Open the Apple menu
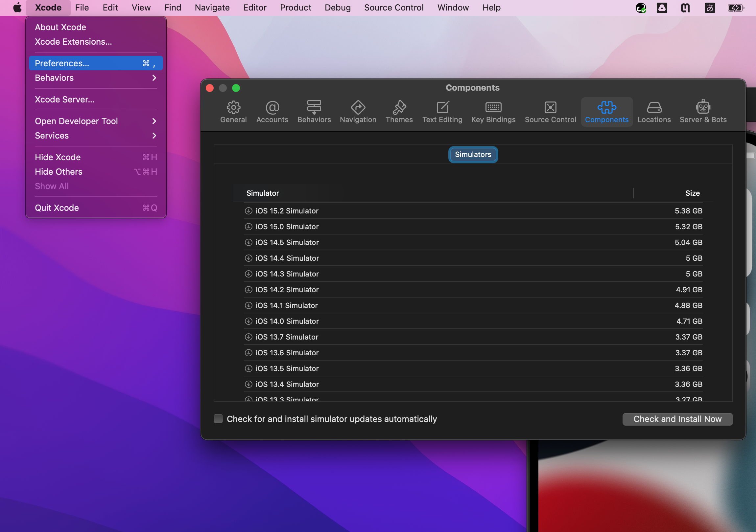Image resolution: width=756 pixels, height=532 pixels. point(17,8)
